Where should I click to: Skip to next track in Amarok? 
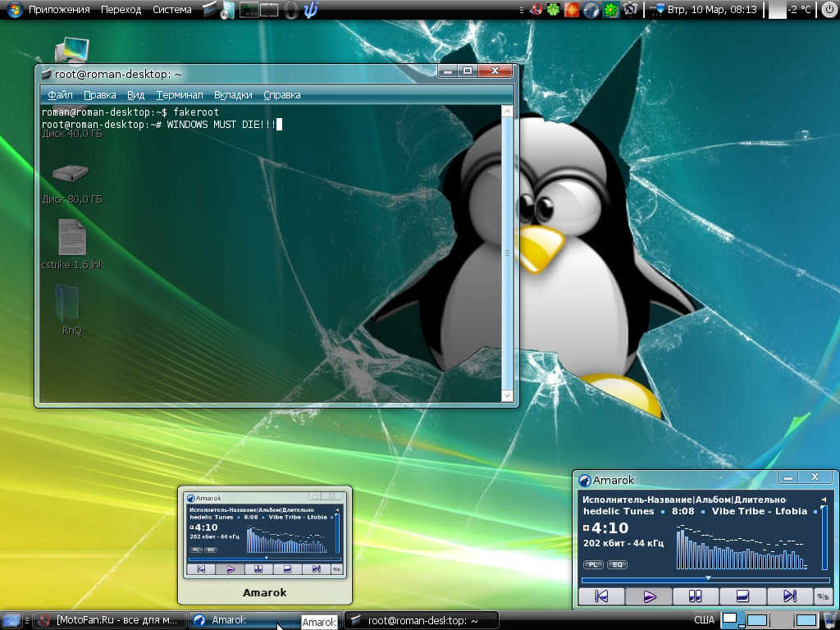(x=790, y=596)
